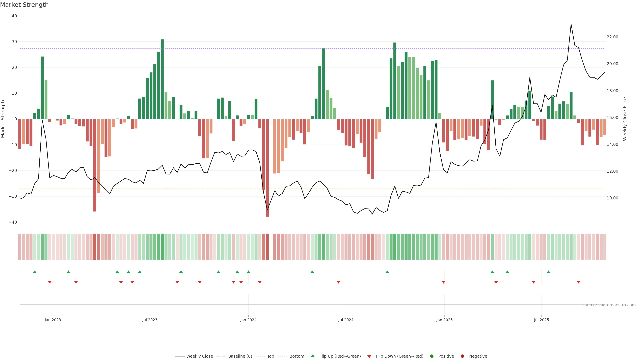This screenshot has height=362, width=644.
Task: Click Flip Up green triangle legend icon
Action: (x=312, y=356)
